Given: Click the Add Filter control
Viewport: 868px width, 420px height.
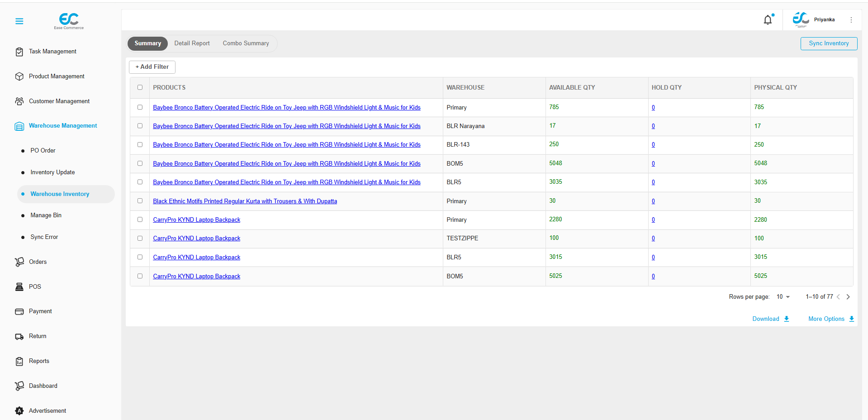Looking at the screenshot, I should click(x=152, y=67).
